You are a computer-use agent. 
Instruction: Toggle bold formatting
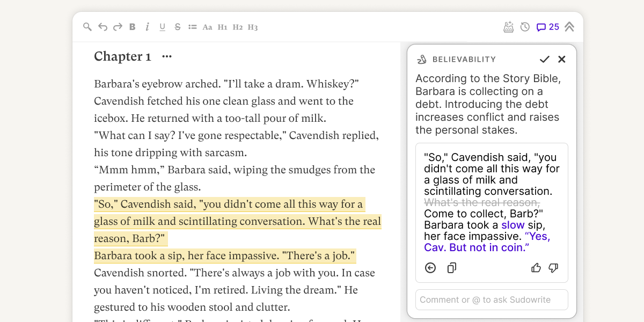133,27
